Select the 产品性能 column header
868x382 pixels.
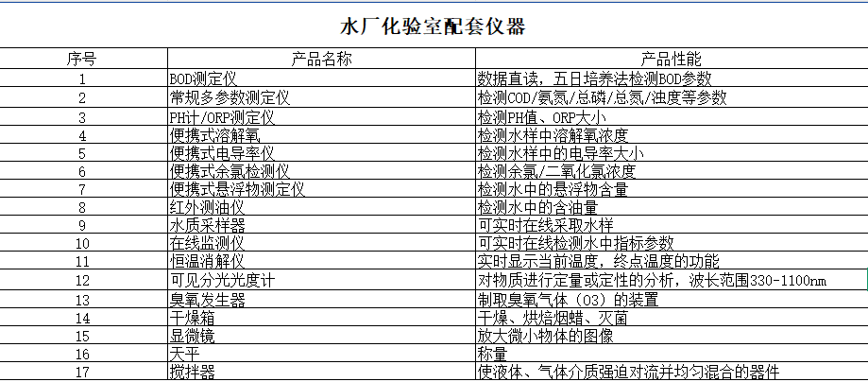[671, 59]
